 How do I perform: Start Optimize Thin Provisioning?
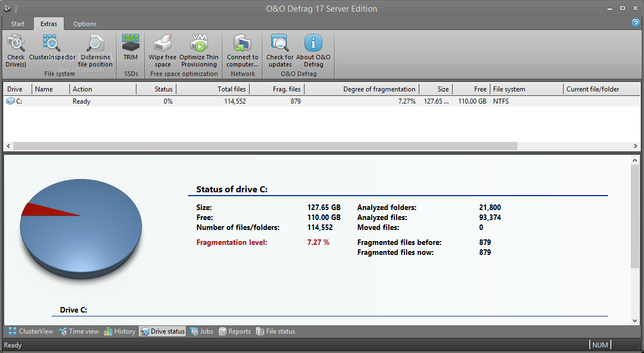tap(199, 50)
